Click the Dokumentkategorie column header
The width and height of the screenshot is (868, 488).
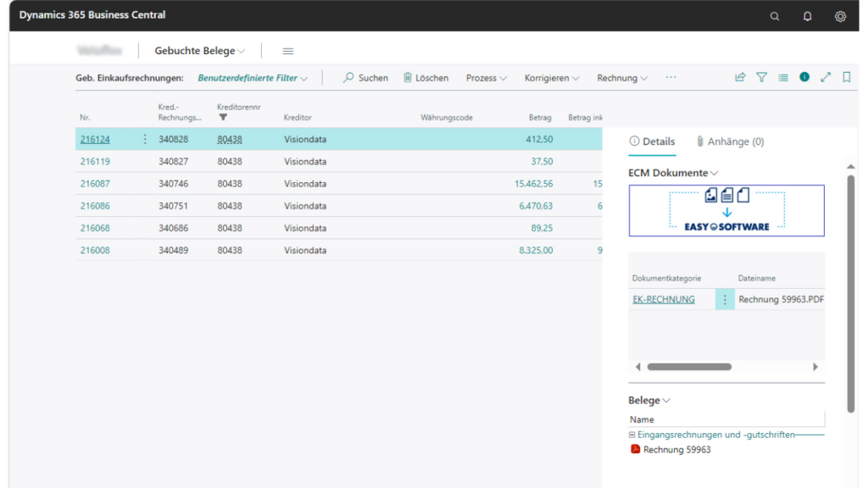coord(666,278)
